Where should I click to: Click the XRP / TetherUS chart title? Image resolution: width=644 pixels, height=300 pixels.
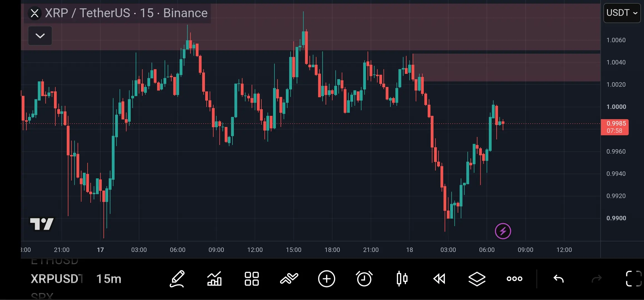[x=126, y=13]
